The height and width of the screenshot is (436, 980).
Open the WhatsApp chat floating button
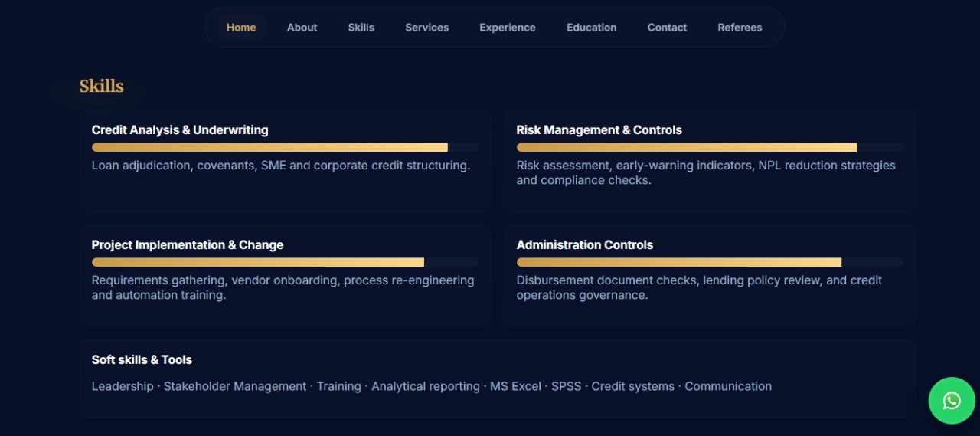coord(952,401)
